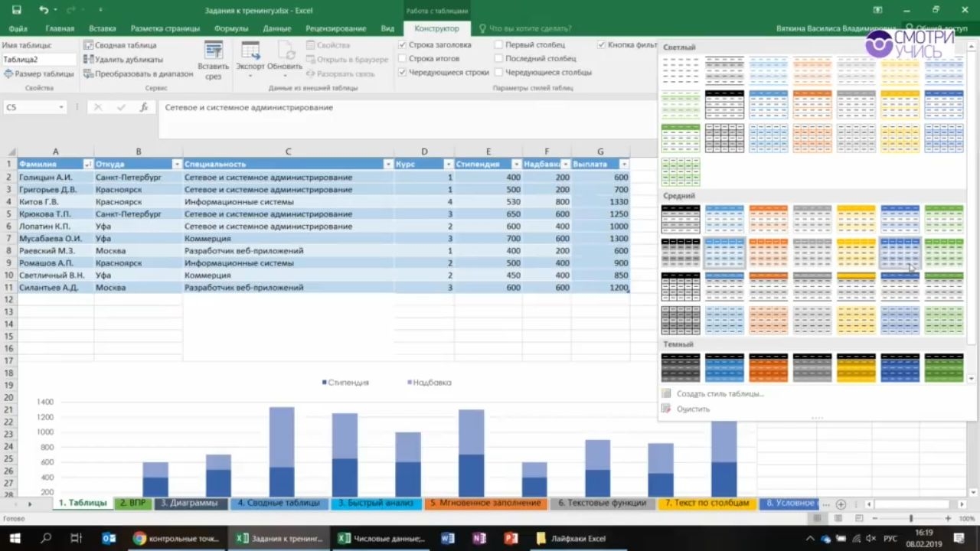Add a new sheet with the plus icon

841,504
